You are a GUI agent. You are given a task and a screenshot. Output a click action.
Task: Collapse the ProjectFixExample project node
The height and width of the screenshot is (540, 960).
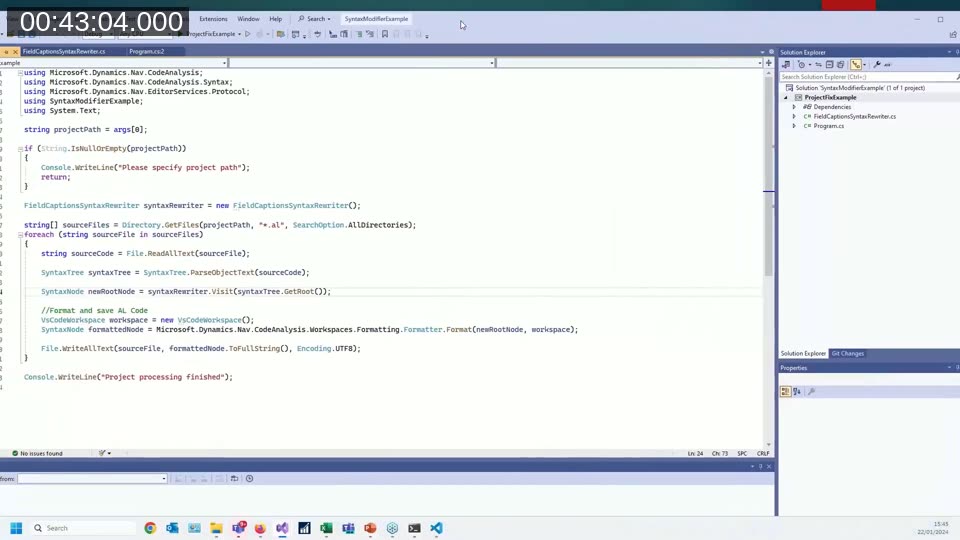pyautogui.click(x=786, y=97)
